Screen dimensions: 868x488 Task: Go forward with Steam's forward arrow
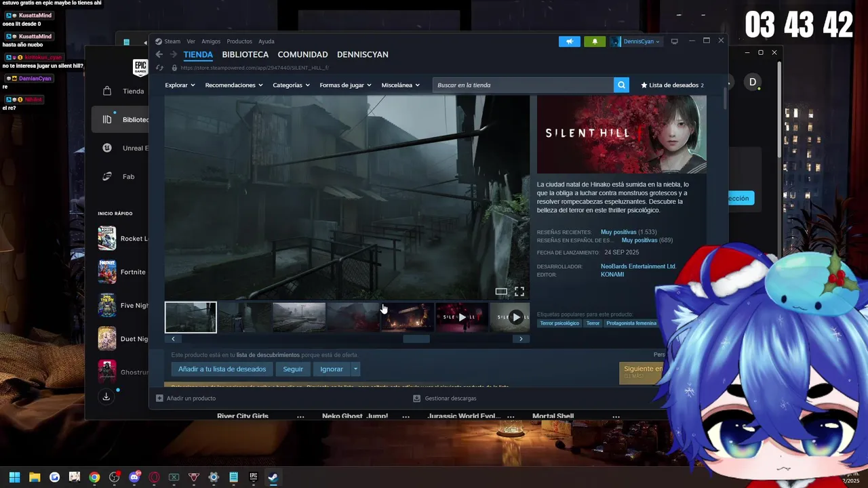[x=174, y=54]
